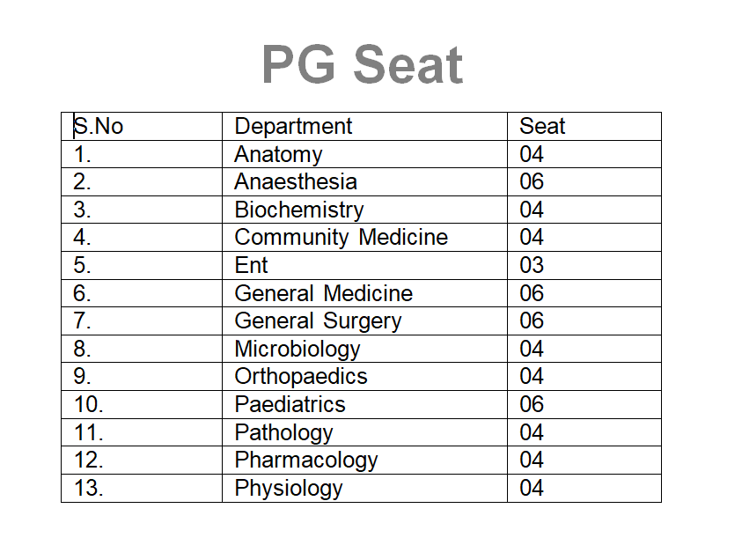
Task: Select the Biochemistry table cell
Action: [298, 210]
